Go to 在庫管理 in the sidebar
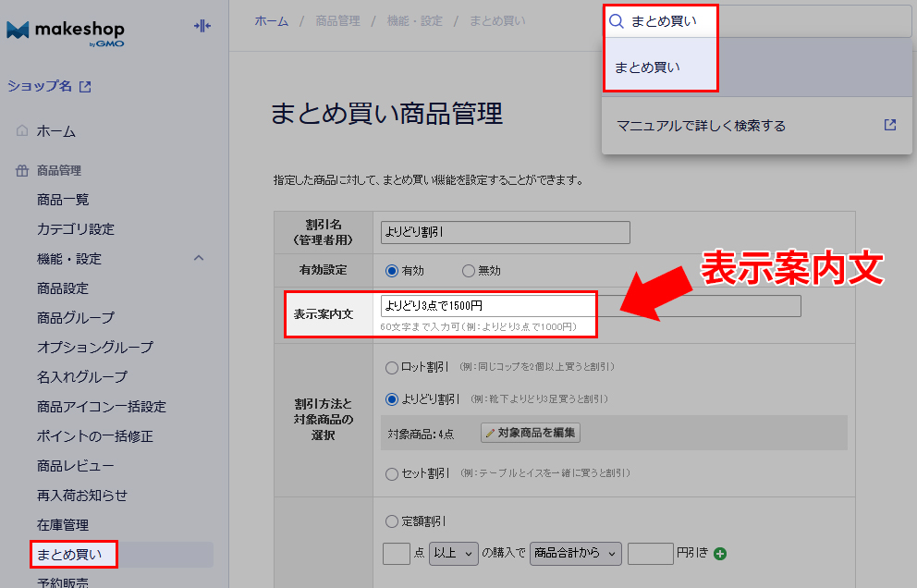The width and height of the screenshot is (917, 588). click(x=63, y=525)
